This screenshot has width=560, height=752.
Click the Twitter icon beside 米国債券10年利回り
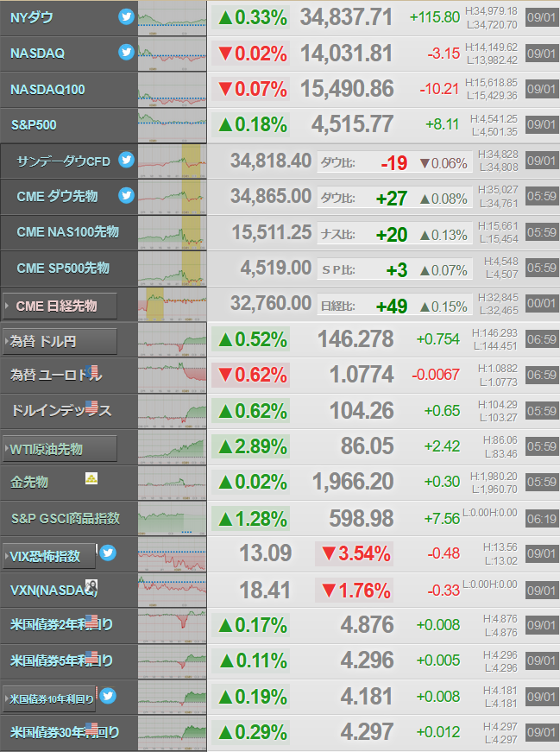107,695
